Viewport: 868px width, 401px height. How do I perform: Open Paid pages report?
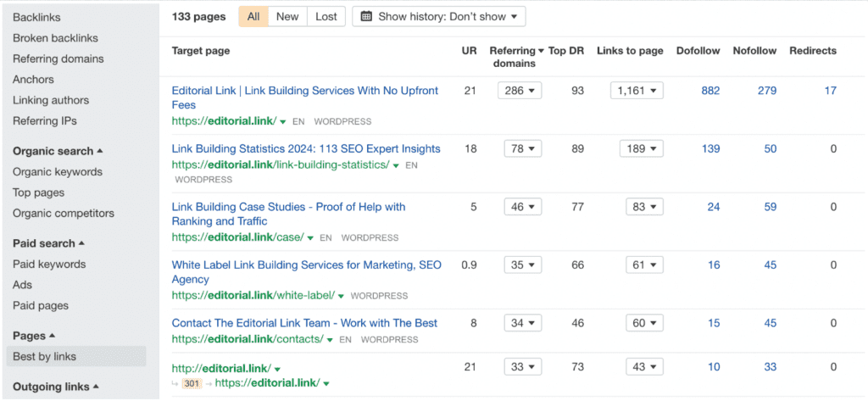[41, 306]
